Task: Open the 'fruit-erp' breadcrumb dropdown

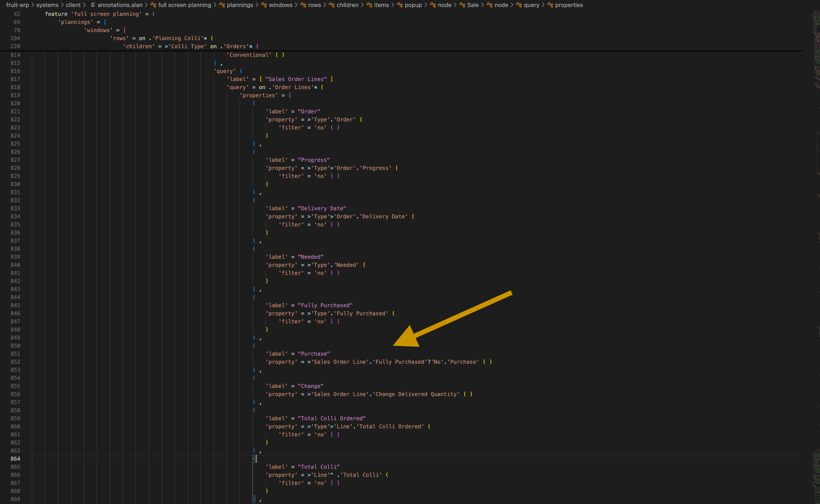Action: pos(17,5)
